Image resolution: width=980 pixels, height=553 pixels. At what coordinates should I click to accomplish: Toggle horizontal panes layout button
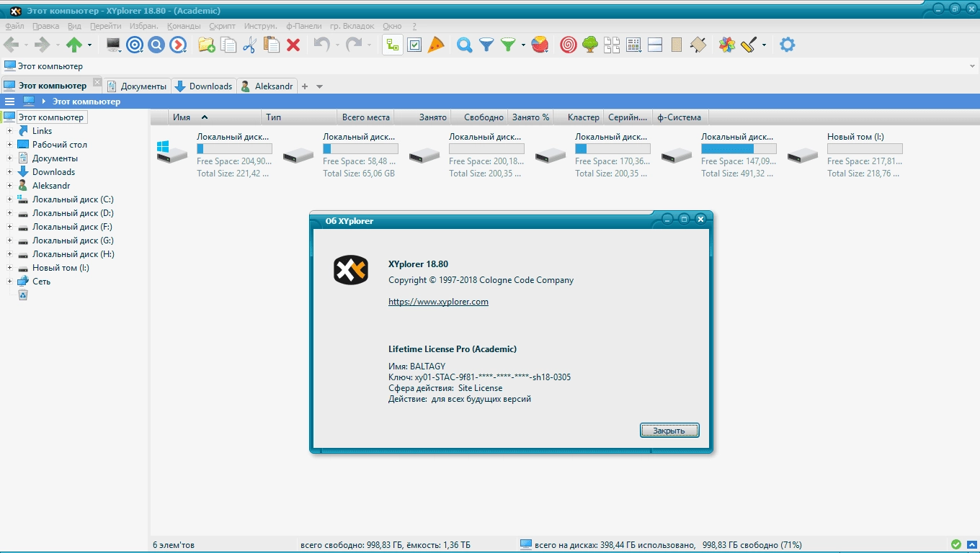(655, 45)
